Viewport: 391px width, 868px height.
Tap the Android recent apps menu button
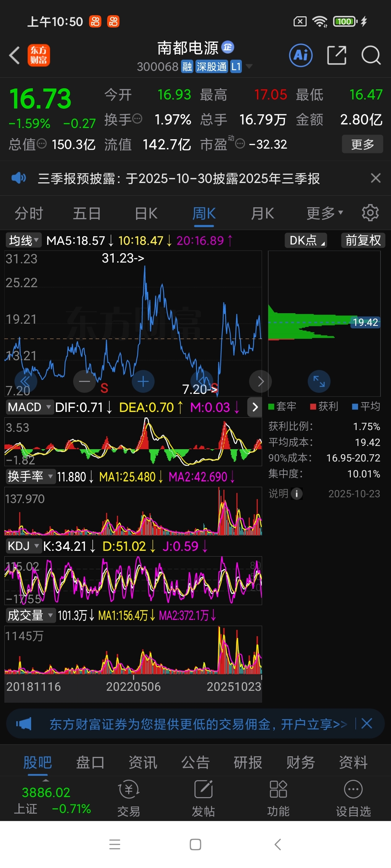[114, 844]
